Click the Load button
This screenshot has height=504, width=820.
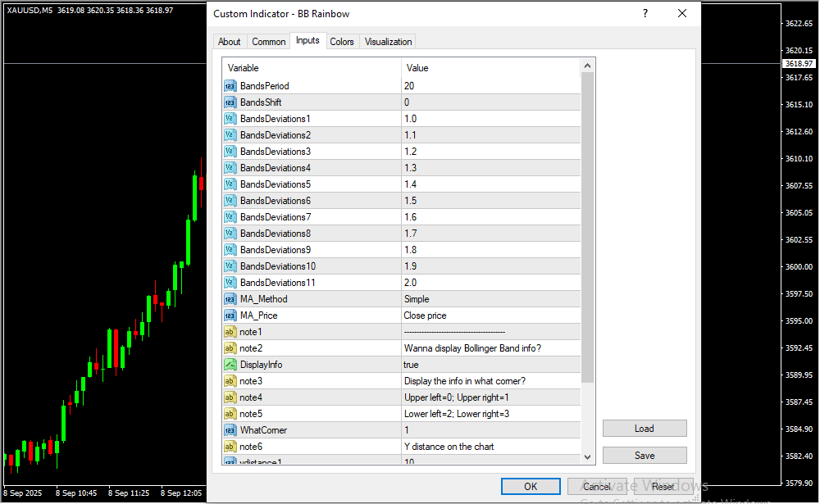click(645, 429)
